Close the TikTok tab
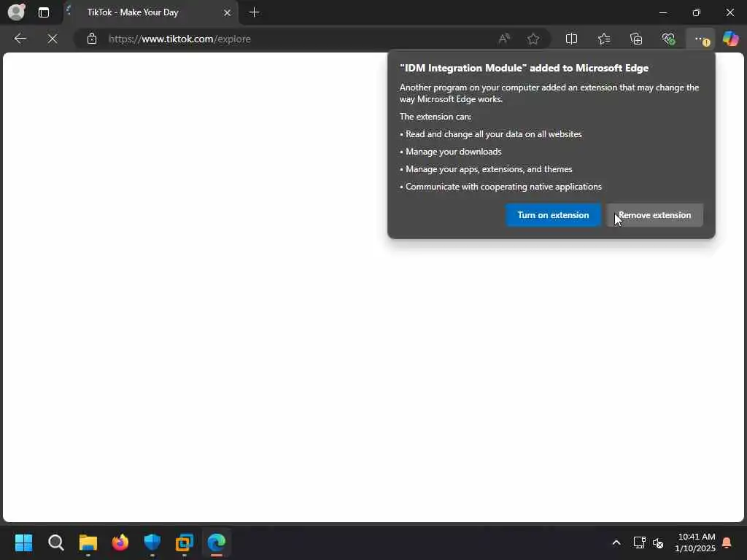This screenshot has height=560, width=747. [x=228, y=12]
